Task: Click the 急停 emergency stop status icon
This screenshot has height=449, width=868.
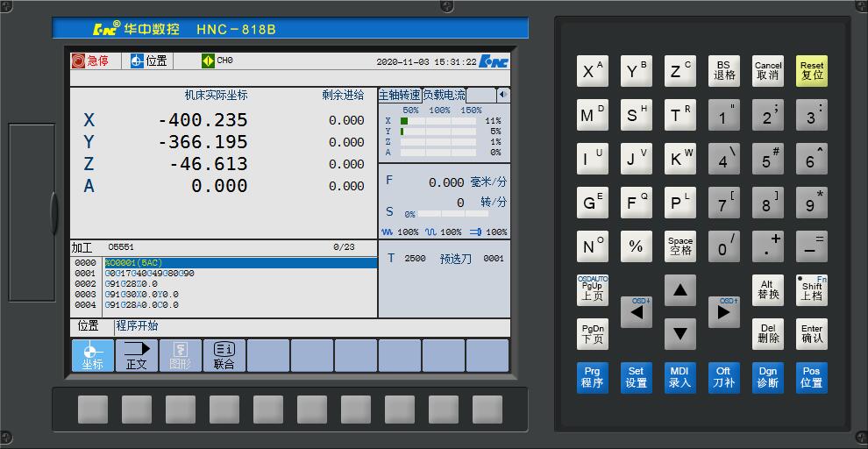Action: pos(78,61)
